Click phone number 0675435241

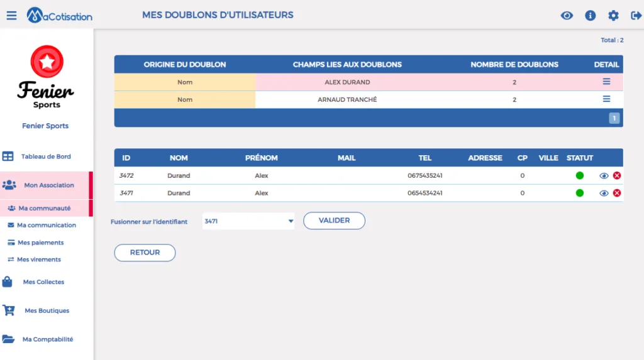(x=425, y=176)
